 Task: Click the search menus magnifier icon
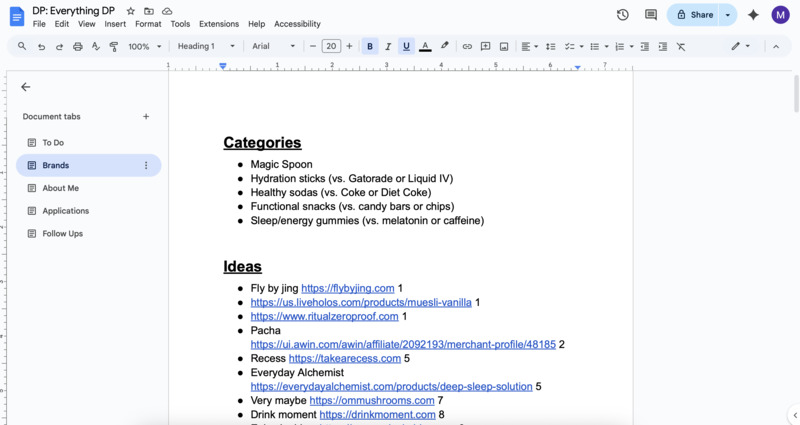pyautogui.click(x=22, y=46)
